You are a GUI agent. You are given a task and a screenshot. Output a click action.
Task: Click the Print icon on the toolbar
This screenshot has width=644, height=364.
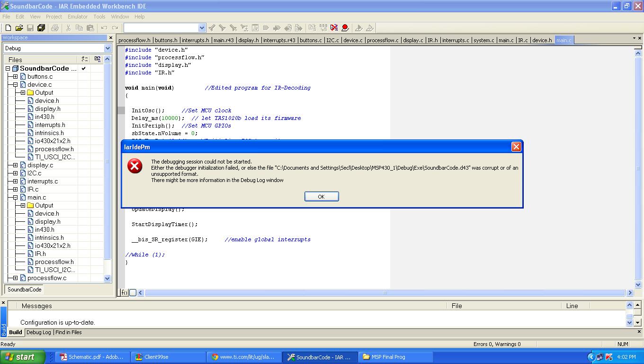tap(56, 27)
